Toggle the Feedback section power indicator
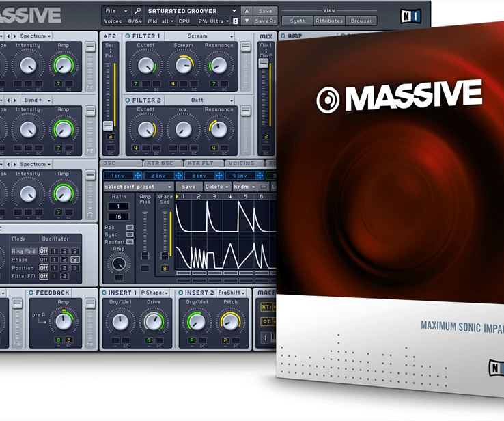This screenshot has width=504, height=421. coord(31,293)
